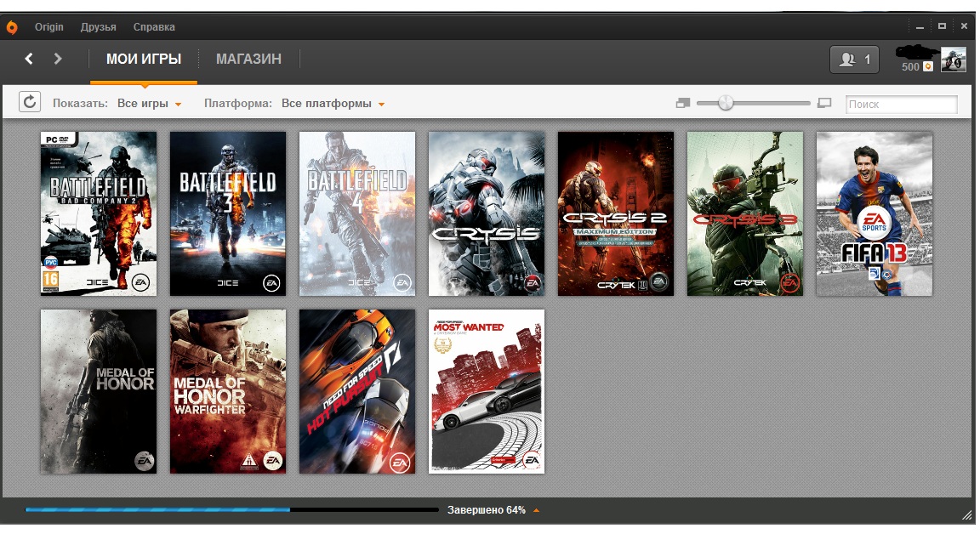
Task: Open the Origin menu
Action: (x=48, y=27)
